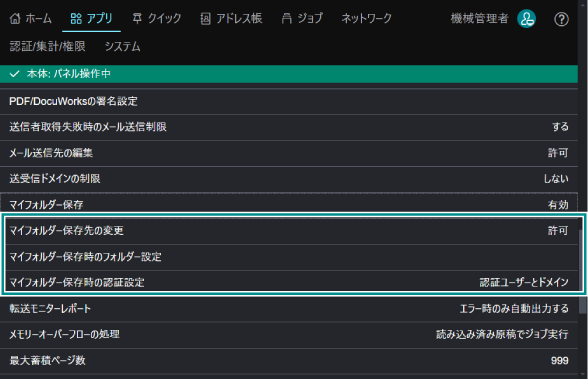Viewport: 588px width, 379px height.
Task: Switch to the システム sub-tab
Action: click(x=123, y=46)
